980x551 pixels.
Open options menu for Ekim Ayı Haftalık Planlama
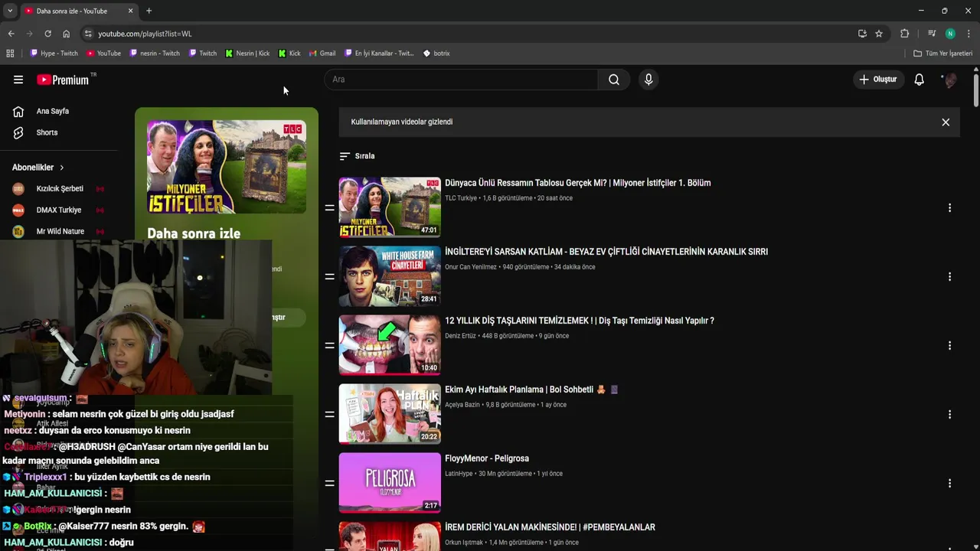point(949,415)
